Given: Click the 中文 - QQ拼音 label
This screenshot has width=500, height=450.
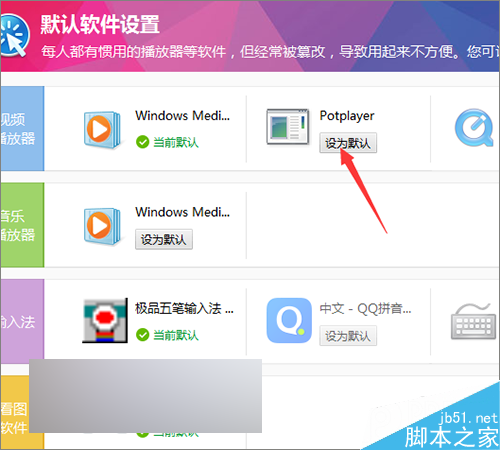Looking at the screenshot, I should click(x=365, y=308).
